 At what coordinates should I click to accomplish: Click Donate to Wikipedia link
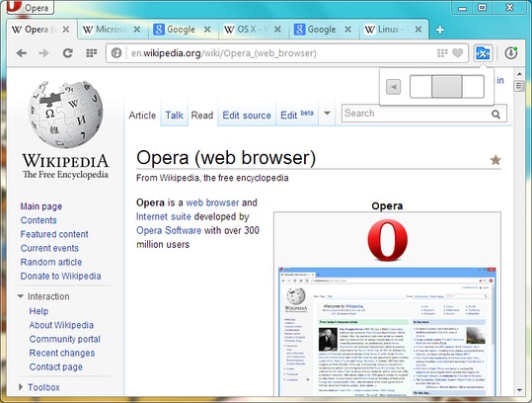click(61, 276)
